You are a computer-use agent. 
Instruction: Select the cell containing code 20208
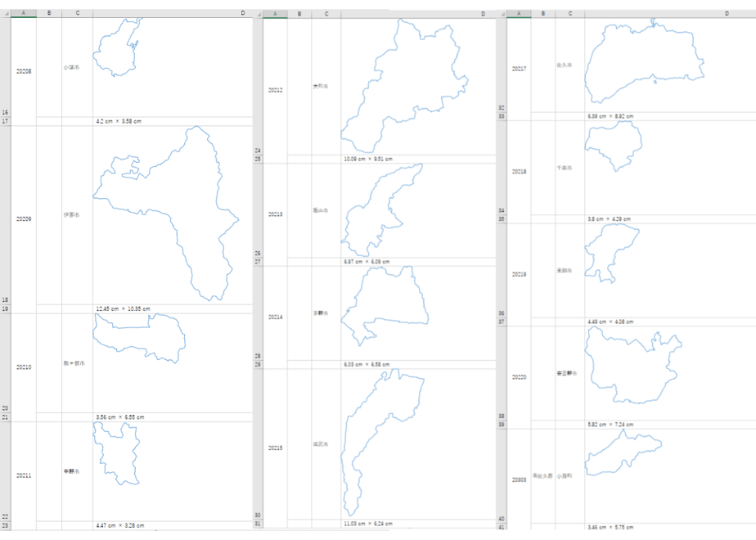24,71
